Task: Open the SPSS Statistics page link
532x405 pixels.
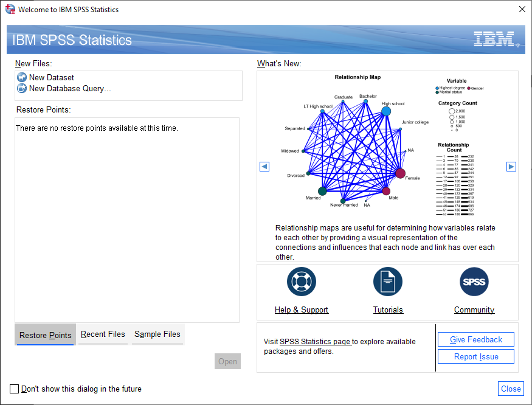Action: pyautogui.click(x=316, y=342)
